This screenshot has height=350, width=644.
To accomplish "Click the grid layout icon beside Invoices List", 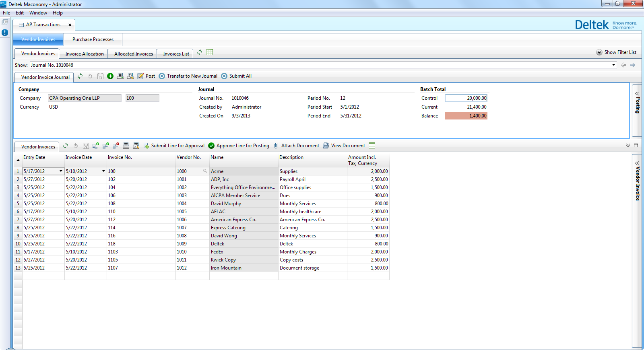I will [210, 52].
